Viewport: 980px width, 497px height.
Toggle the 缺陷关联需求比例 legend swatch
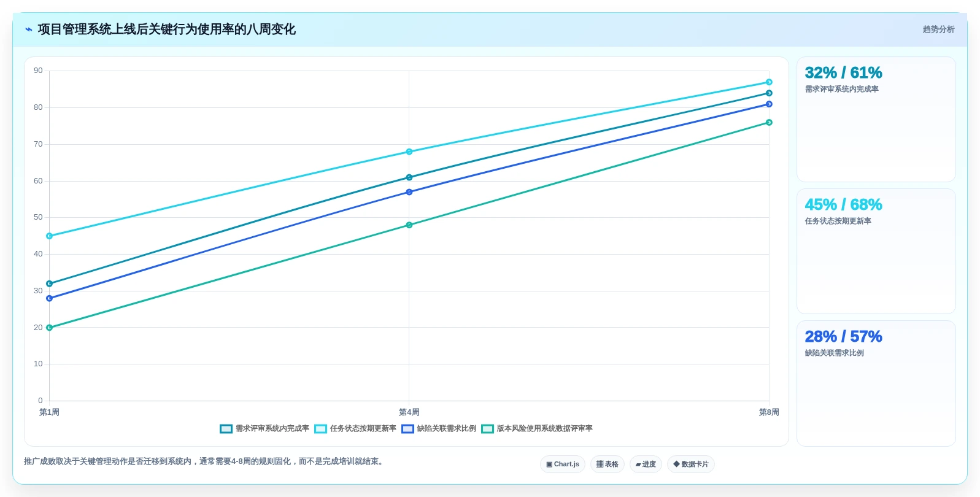coord(408,429)
